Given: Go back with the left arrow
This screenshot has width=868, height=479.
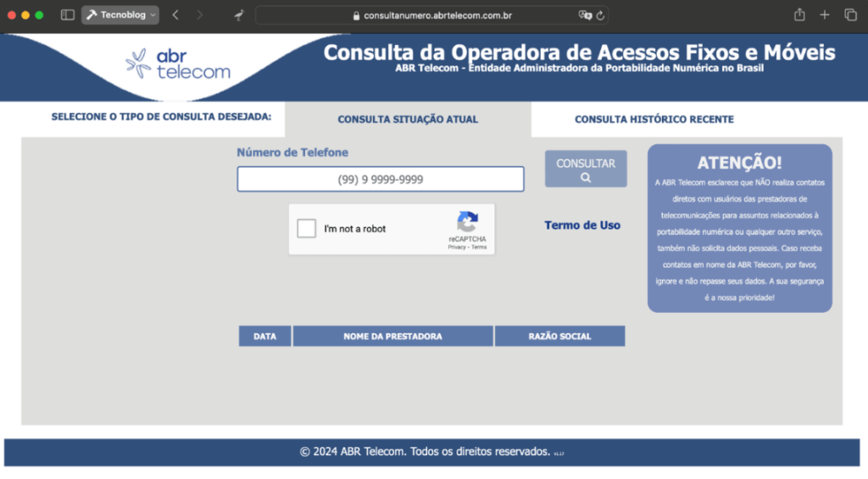Looking at the screenshot, I should pos(175,15).
